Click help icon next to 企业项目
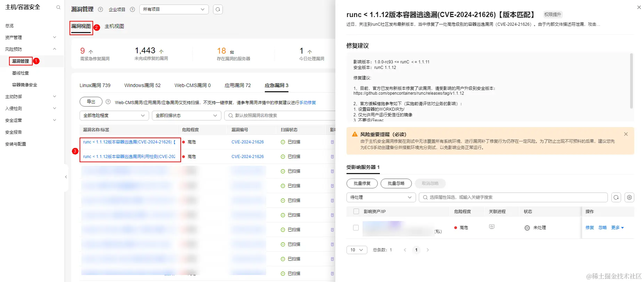Image resolution: width=644 pixels, height=282 pixels. click(x=132, y=9)
